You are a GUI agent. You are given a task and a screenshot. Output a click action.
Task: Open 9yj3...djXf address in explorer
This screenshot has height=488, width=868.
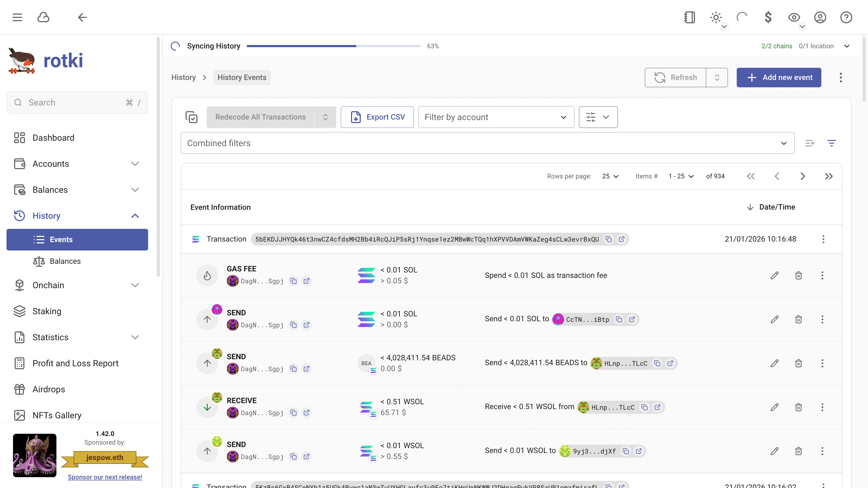click(639, 451)
